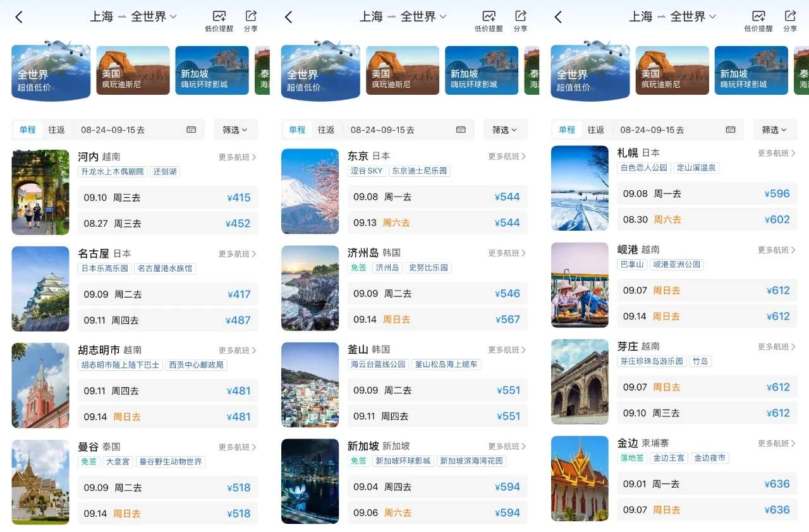This screenshot has height=532, width=809.
Task: Tap the back arrow in the right screen listing 札幌
Action: pos(558,17)
